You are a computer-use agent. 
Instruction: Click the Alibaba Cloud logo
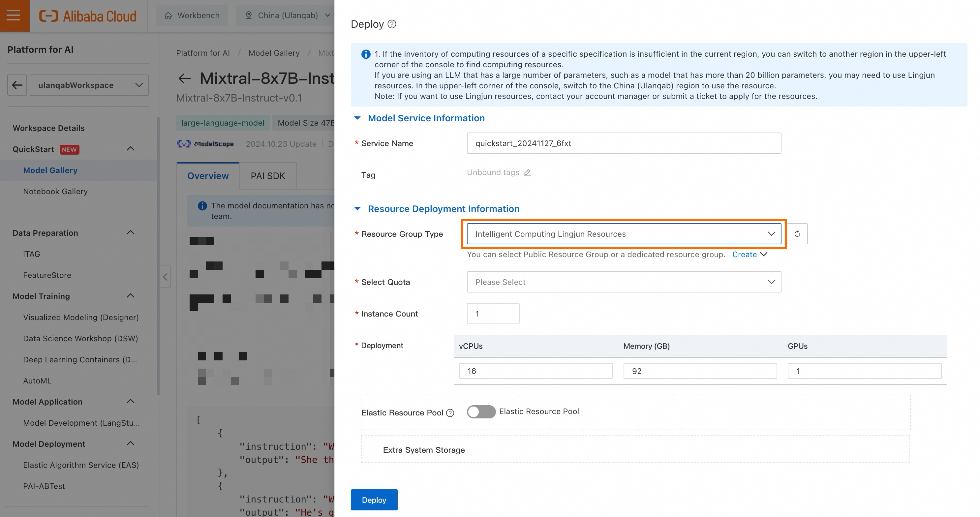(x=88, y=16)
